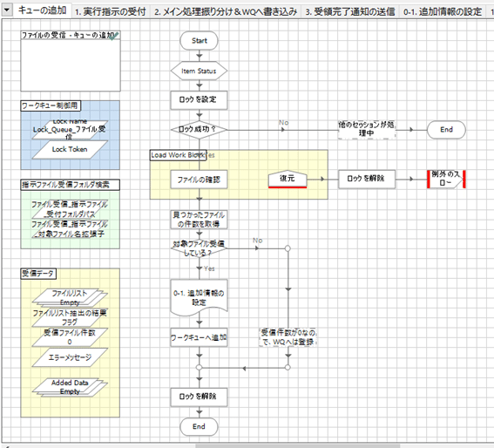Image resolution: width=494 pixels, height=448 pixels.
Task: Click the Load Work Block header label
Action: click(178, 155)
